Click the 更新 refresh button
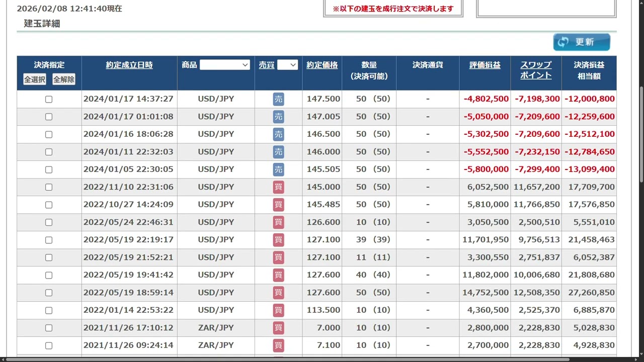The width and height of the screenshot is (644, 362). tap(582, 42)
